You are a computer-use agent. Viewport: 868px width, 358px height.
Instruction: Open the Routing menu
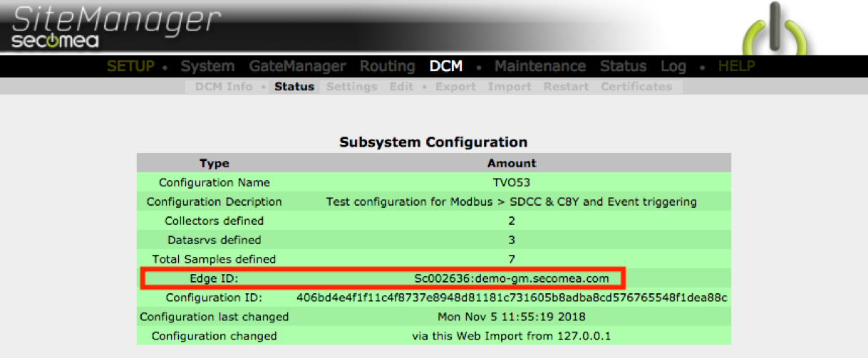387,66
